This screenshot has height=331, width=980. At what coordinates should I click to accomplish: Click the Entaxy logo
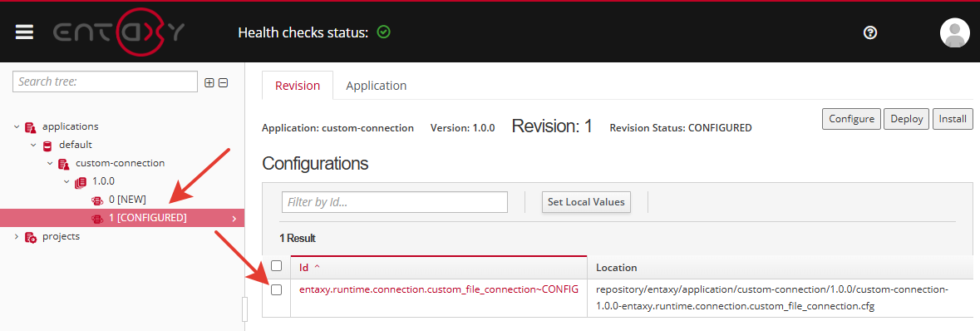coord(119,32)
